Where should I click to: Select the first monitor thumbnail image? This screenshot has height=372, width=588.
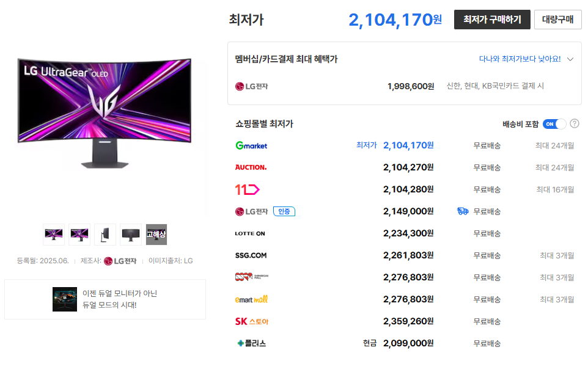[54, 234]
